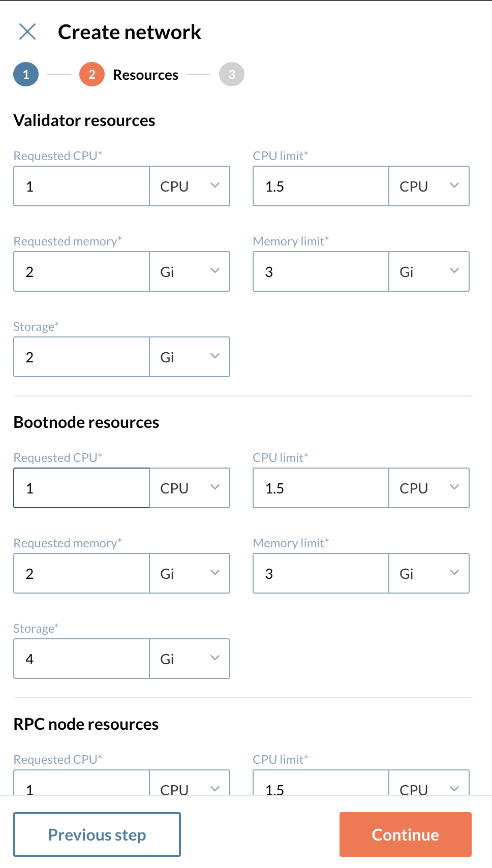Select the Bootnode Memory limit input field
This screenshot has width=492, height=868.
point(320,573)
